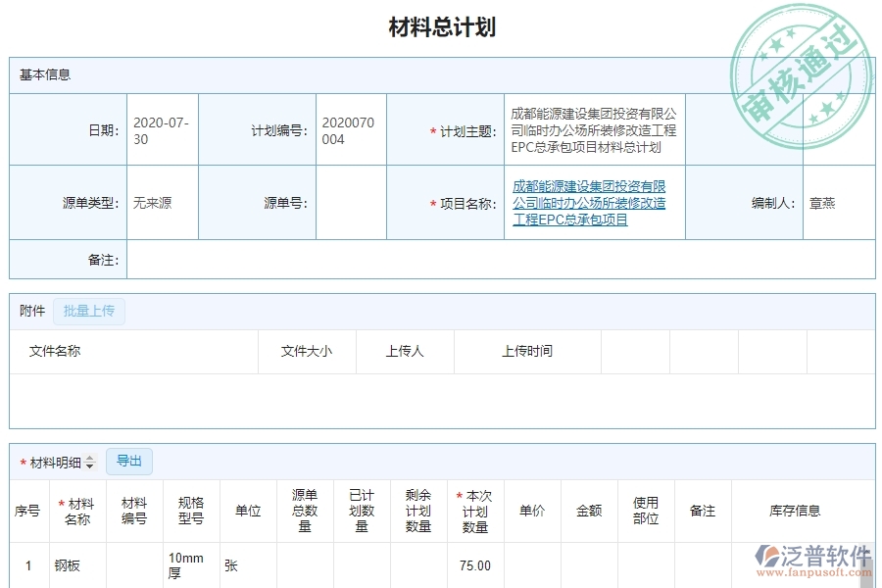The image size is (882, 588).
Task: Click the sort arrows next to 材料明细
Action: point(90,461)
